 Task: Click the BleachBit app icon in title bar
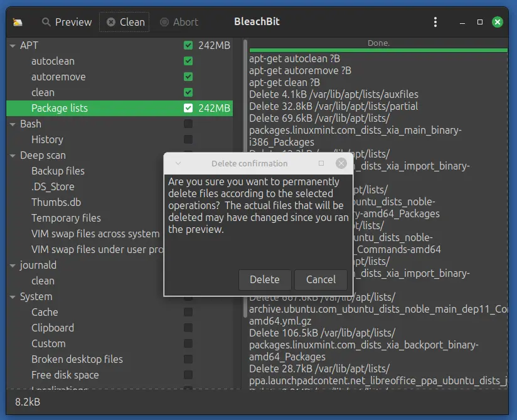pyautogui.click(x=18, y=22)
